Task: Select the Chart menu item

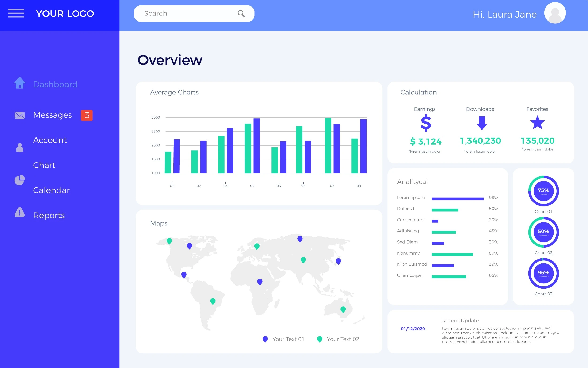Action: 44,165
